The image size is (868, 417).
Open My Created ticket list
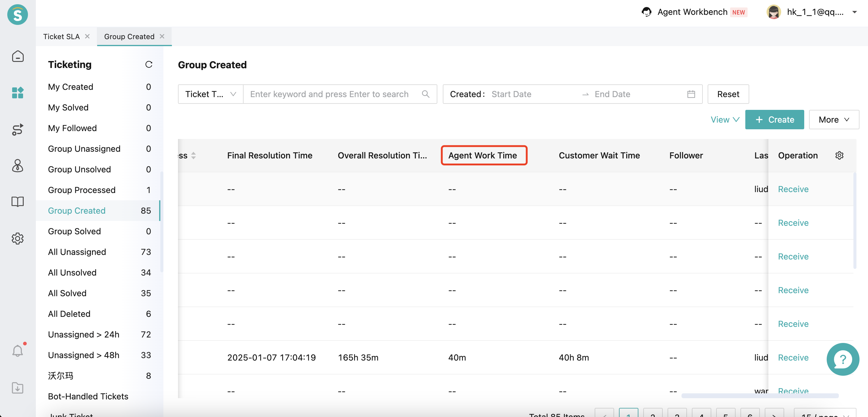pos(99,87)
